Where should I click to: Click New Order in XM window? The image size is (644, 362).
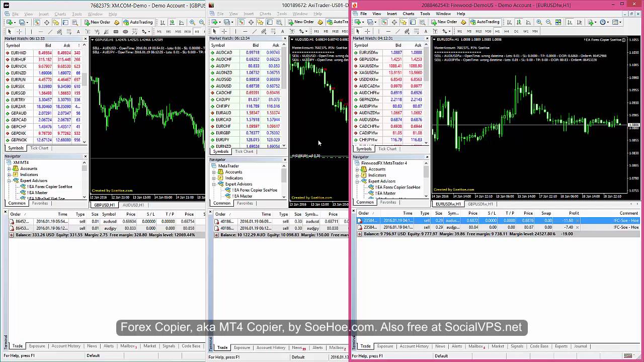pyautogui.click(x=97, y=22)
